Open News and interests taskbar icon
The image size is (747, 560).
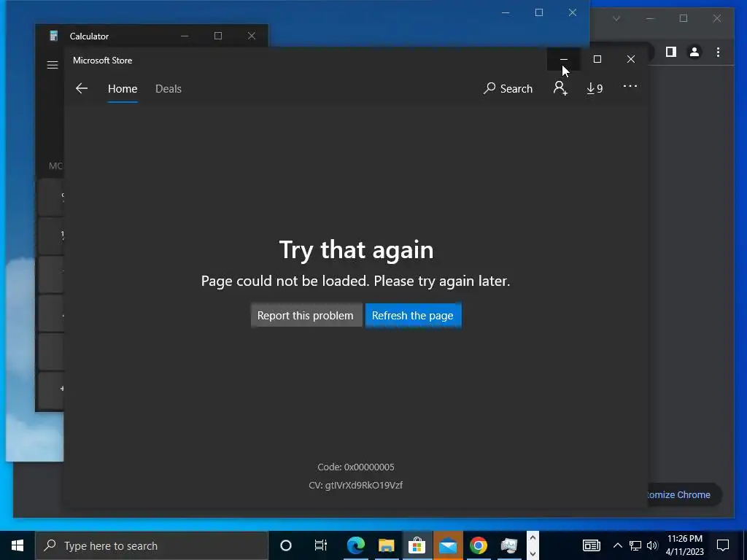591,545
